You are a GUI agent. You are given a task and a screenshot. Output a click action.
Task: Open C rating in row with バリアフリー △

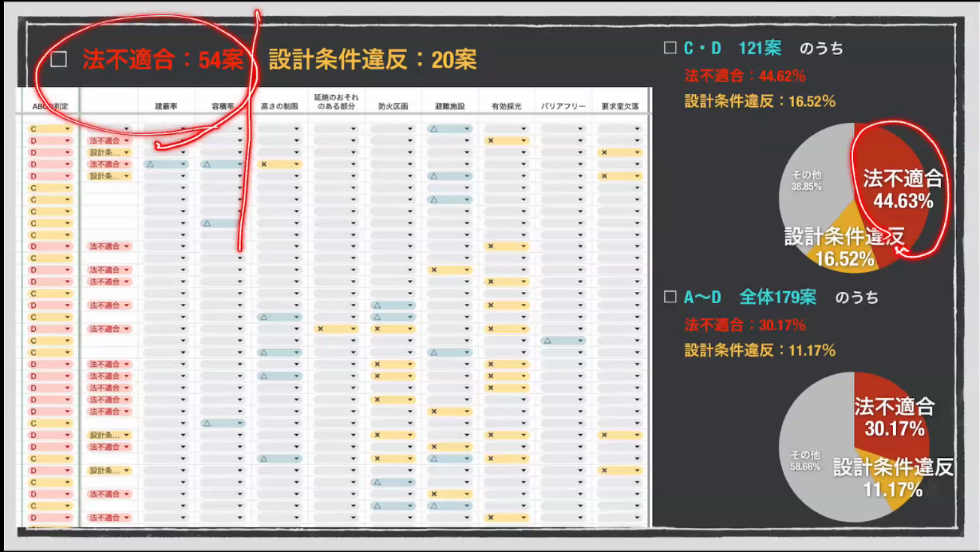coord(50,341)
